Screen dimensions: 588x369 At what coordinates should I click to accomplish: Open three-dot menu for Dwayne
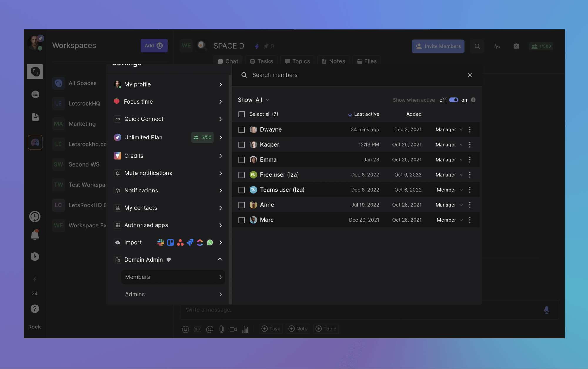click(470, 129)
